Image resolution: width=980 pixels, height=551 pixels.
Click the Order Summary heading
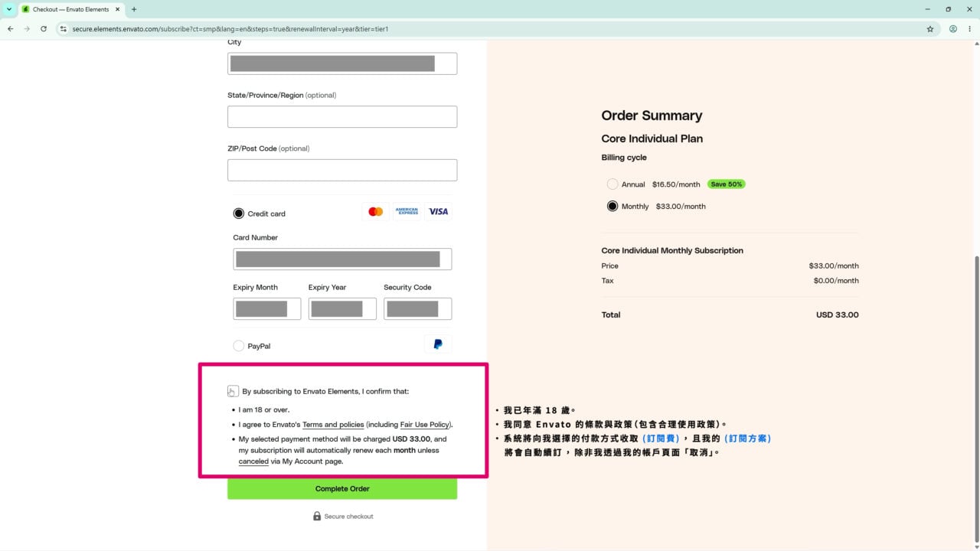pos(652,116)
